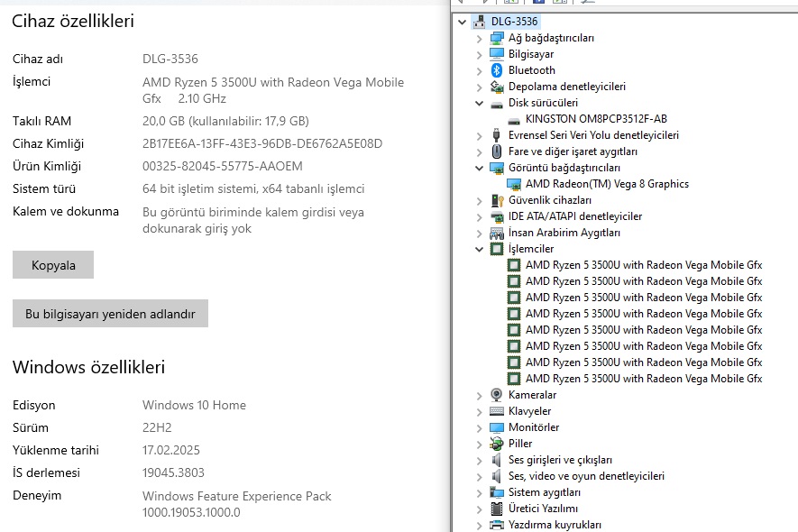Viewport: 798px width, 532px height.
Task: Select the Kameralar camera icon
Action: (496, 395)
